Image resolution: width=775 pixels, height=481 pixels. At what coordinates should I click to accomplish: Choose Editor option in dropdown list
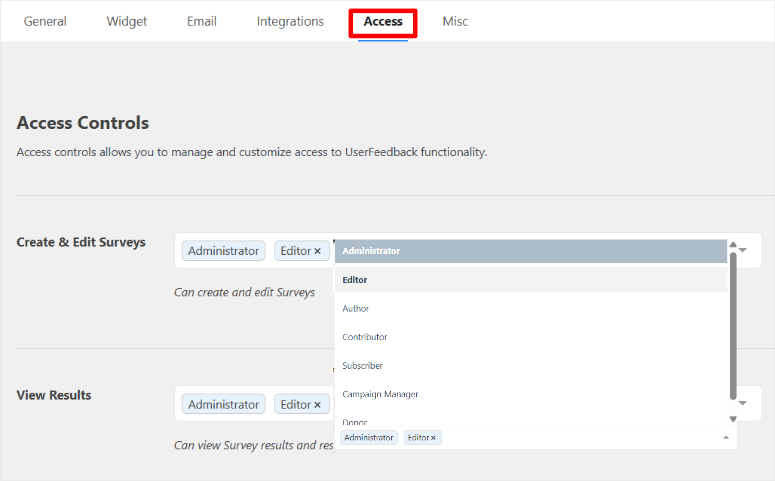coord(530,280)
